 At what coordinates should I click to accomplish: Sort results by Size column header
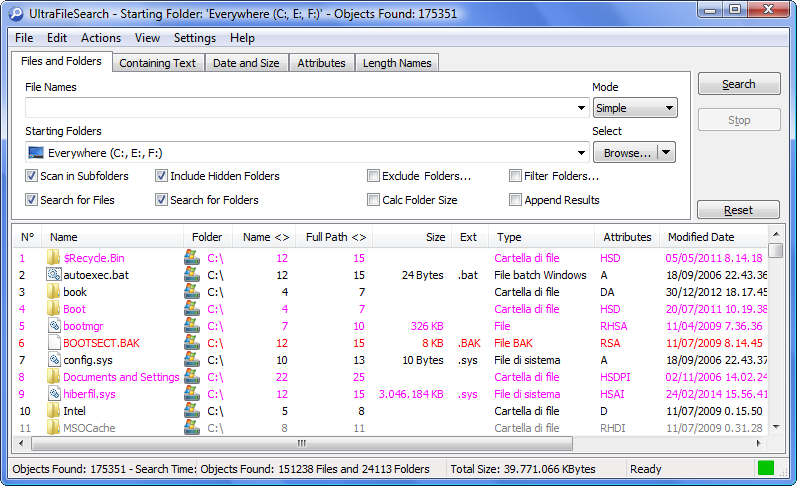pos(412,237)
